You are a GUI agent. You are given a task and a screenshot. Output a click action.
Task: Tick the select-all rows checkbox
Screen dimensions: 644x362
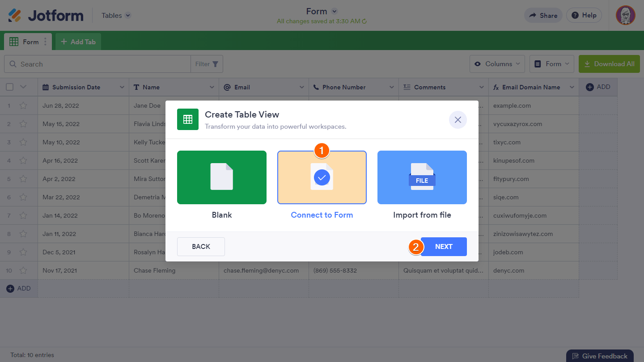click(x=9, y=87)
